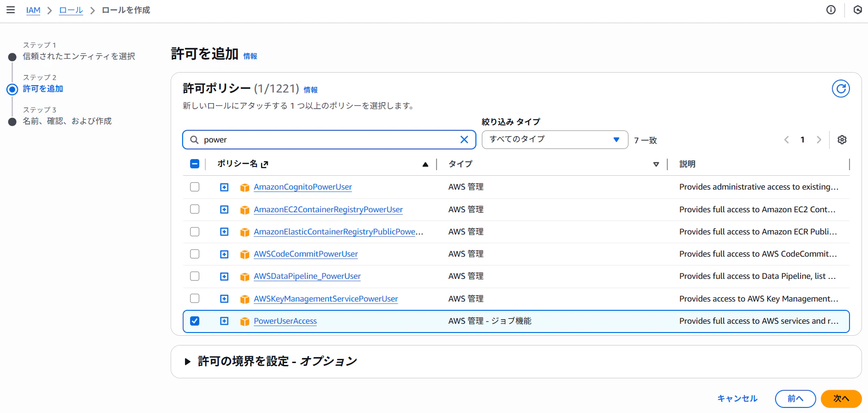The height and width of the screenshot is (413, 868).
Task: Focus the policy search field
Action: click(x=329, y=140)
